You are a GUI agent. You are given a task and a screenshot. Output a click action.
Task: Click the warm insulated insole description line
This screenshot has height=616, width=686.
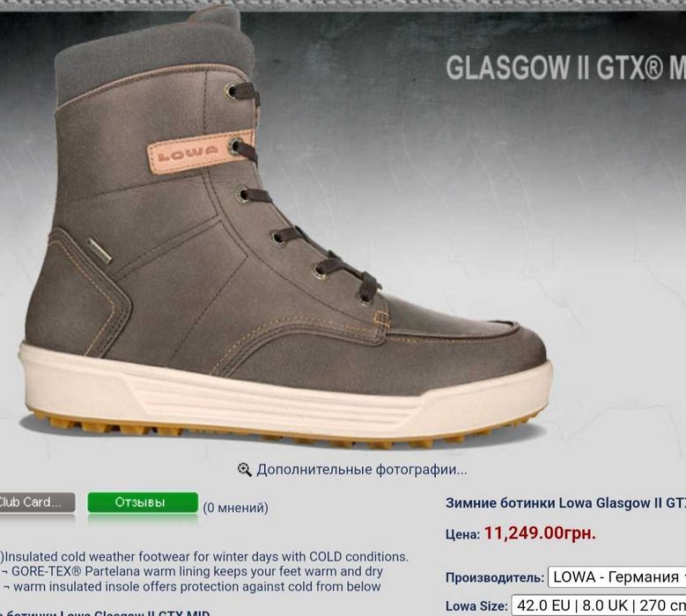pos(191,587)
